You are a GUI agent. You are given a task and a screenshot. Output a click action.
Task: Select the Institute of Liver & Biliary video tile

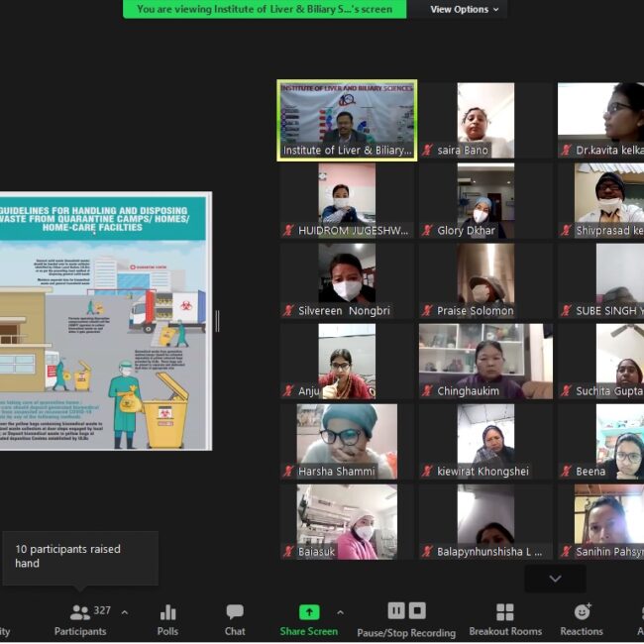pyautogui.click(x=347, y=120)
